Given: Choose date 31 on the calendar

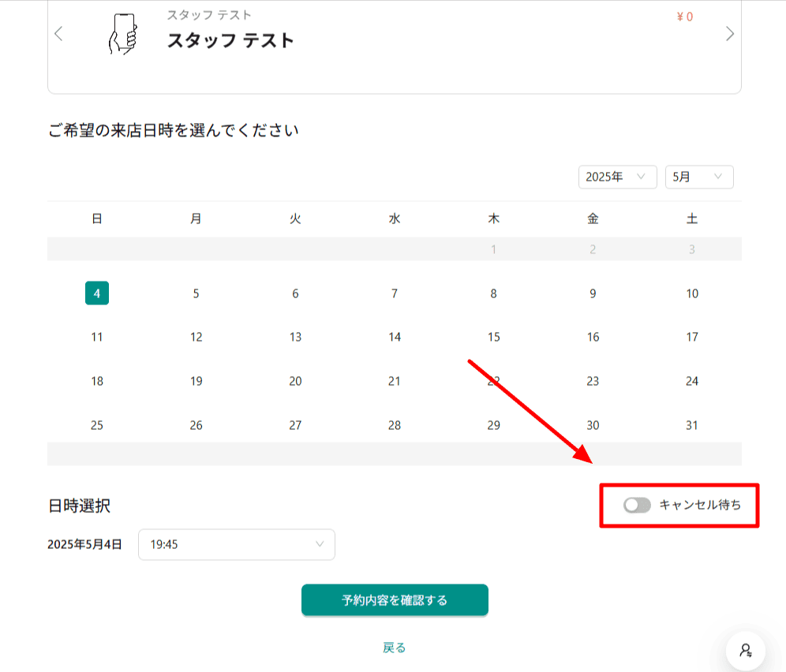Looking at the screenshot, I should (x=692, y=425).
